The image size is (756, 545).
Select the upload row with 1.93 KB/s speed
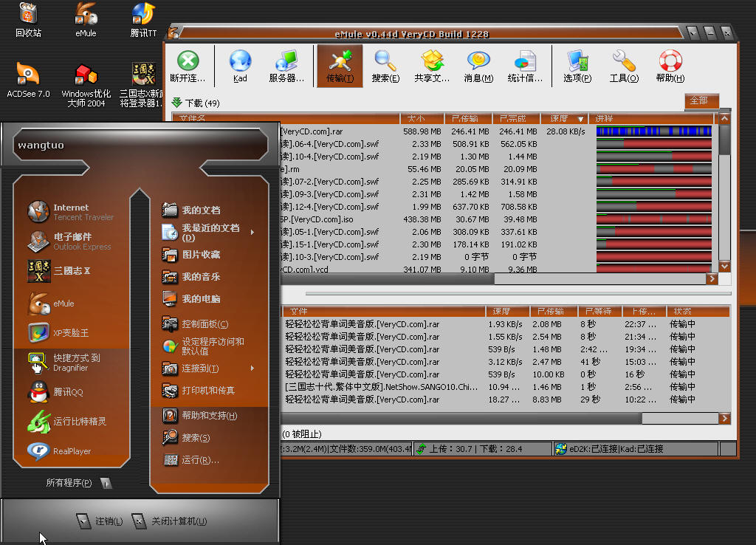[x=505, y=324]
